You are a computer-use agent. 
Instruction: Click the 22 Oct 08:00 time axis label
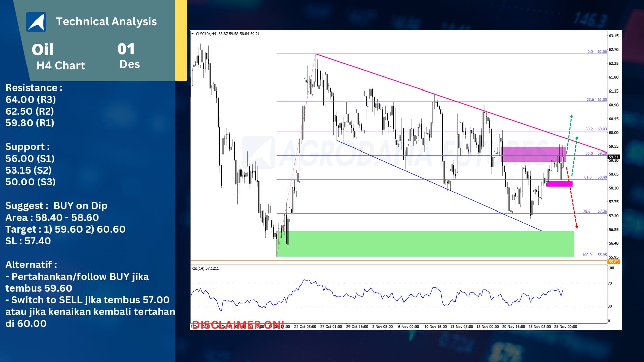click(305, 326)
